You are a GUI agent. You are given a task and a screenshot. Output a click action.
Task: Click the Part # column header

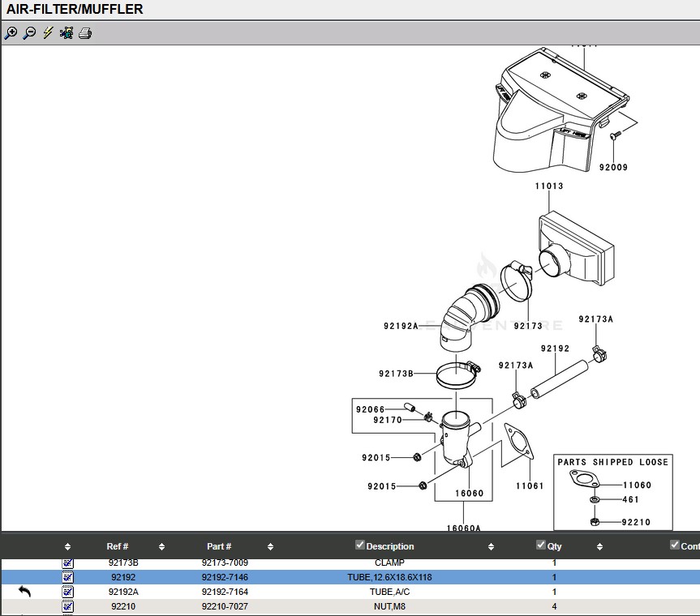[219, 546]
